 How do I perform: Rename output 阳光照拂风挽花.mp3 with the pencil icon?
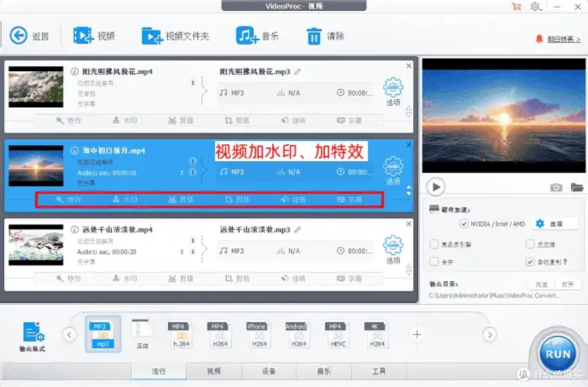tap(298, 71)
